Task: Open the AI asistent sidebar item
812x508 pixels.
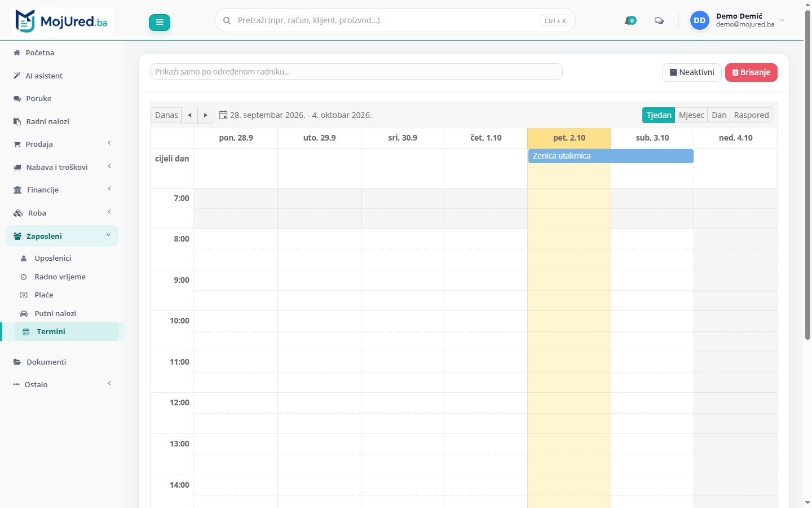Action: [x=62, y=76]
